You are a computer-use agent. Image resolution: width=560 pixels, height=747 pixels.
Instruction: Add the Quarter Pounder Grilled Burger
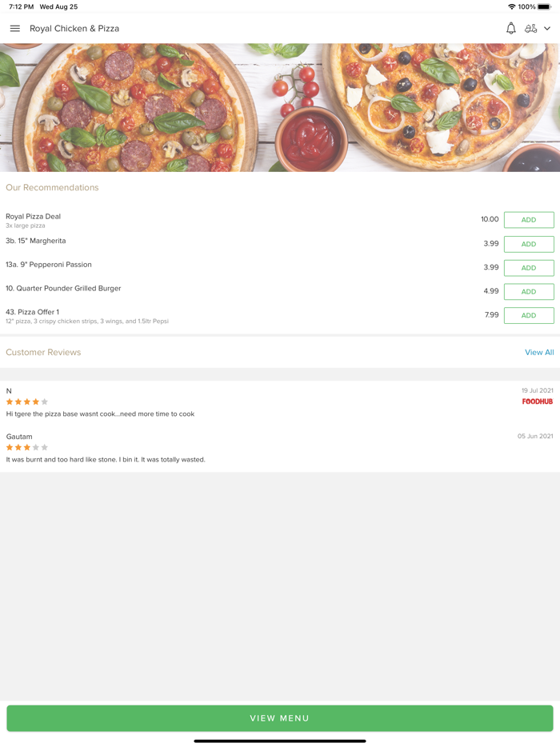[528, 291]
